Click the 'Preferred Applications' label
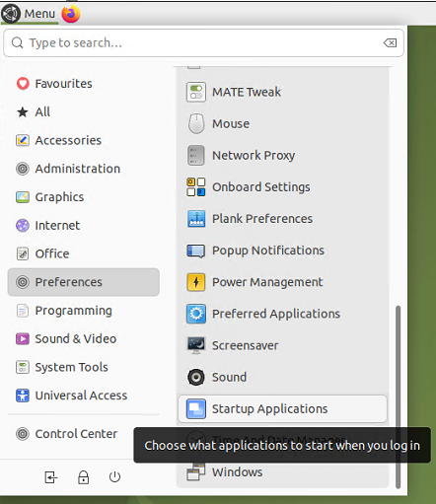The width and height of the screenshot is (436, 504). coord(276,314)
